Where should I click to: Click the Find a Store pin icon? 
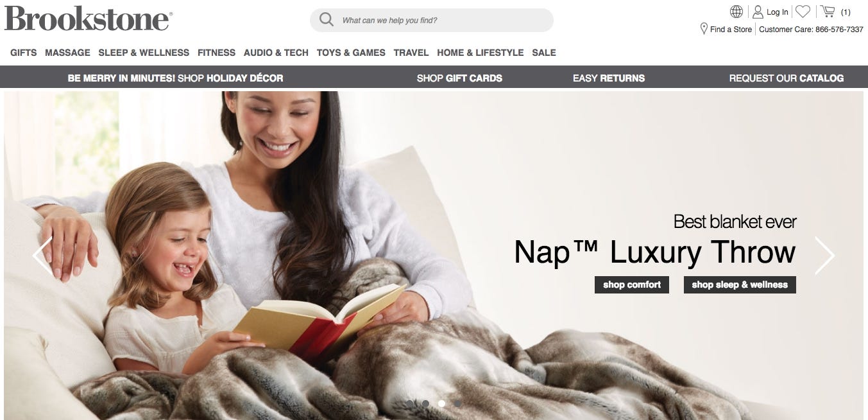[704, 29]
